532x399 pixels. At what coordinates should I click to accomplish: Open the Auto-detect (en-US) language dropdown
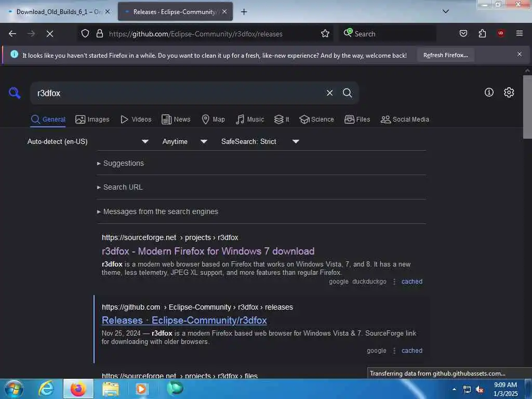(x=87, y=141)
